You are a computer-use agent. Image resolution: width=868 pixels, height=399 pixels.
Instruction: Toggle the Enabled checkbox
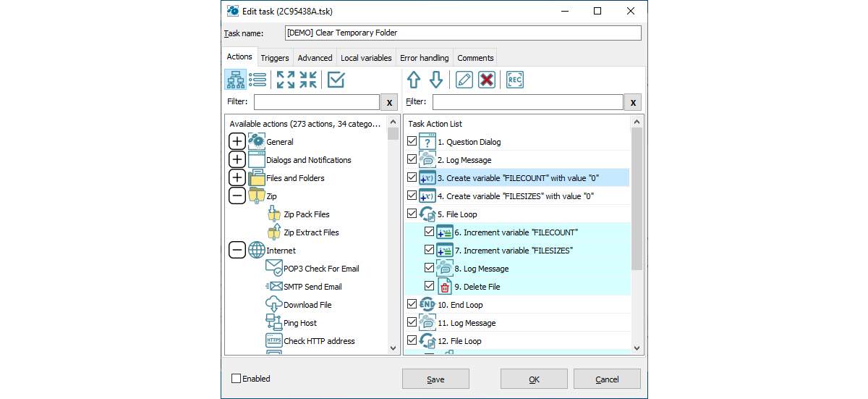[237, 379]
